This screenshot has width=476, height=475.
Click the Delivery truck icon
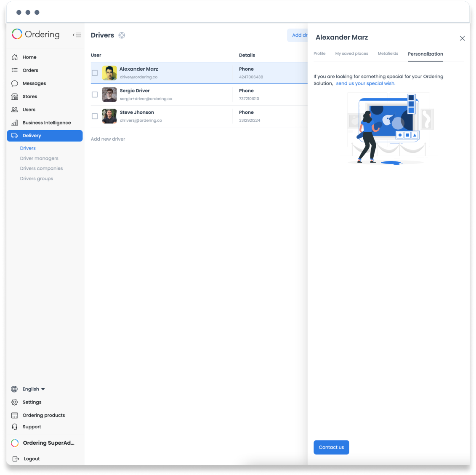point(15,136)
